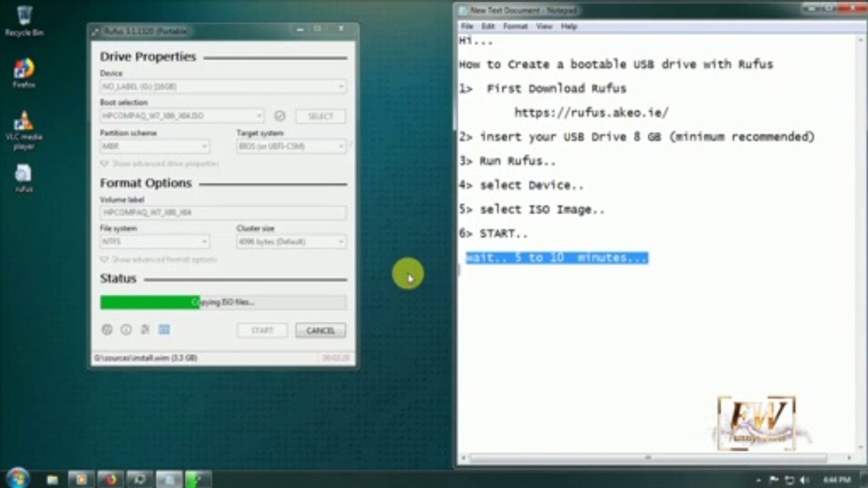Open the Device dropdown
Screen dimensions: 868x488
[223, 87]
